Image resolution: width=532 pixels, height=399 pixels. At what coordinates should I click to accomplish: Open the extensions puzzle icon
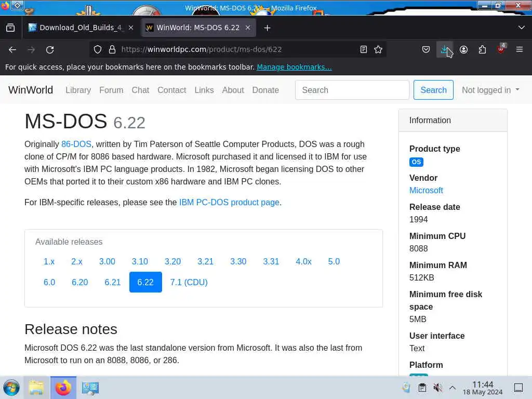(x=482, y=50)
